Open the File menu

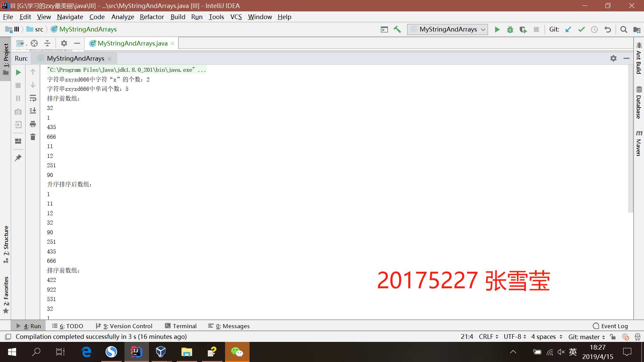8,17
